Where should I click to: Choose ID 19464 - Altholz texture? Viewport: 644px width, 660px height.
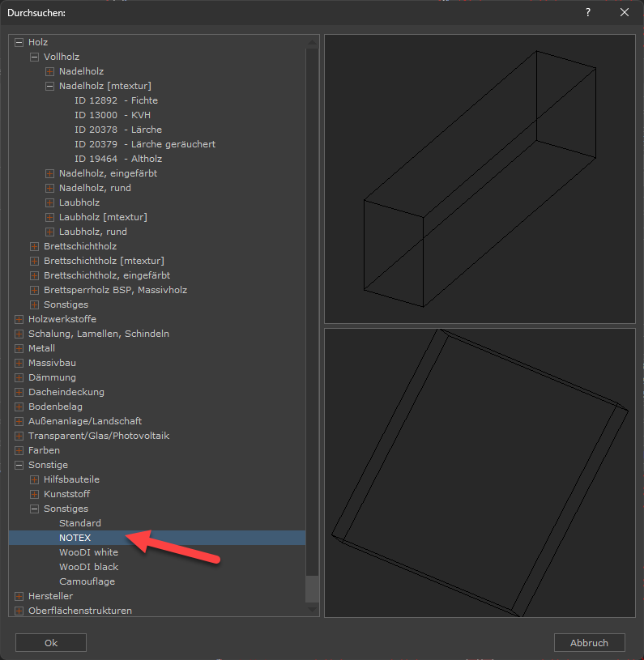(x=117, y=159)
